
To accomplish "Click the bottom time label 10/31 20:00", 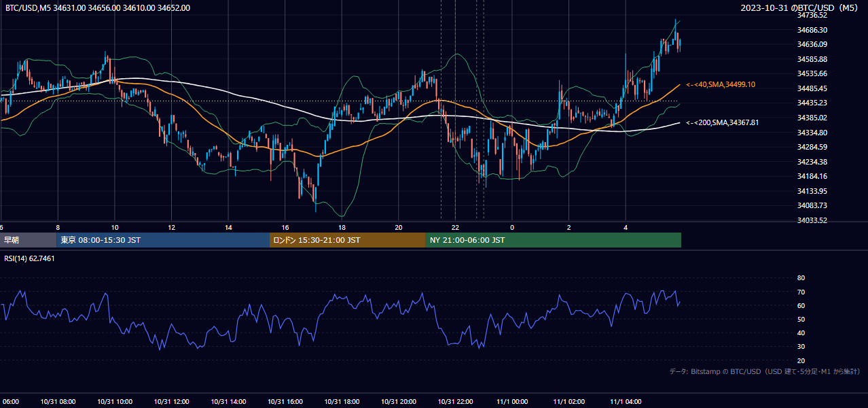I will point(399,401).
